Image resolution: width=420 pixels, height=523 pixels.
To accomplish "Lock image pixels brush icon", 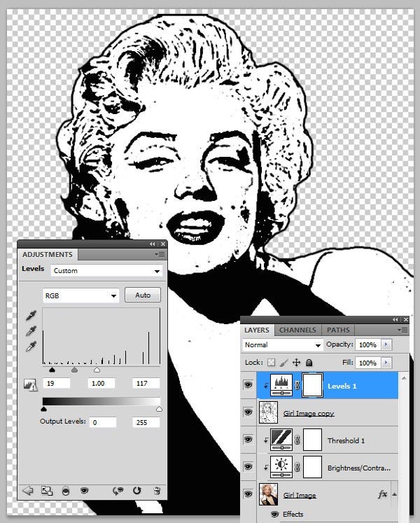I will tap(284, 362).
